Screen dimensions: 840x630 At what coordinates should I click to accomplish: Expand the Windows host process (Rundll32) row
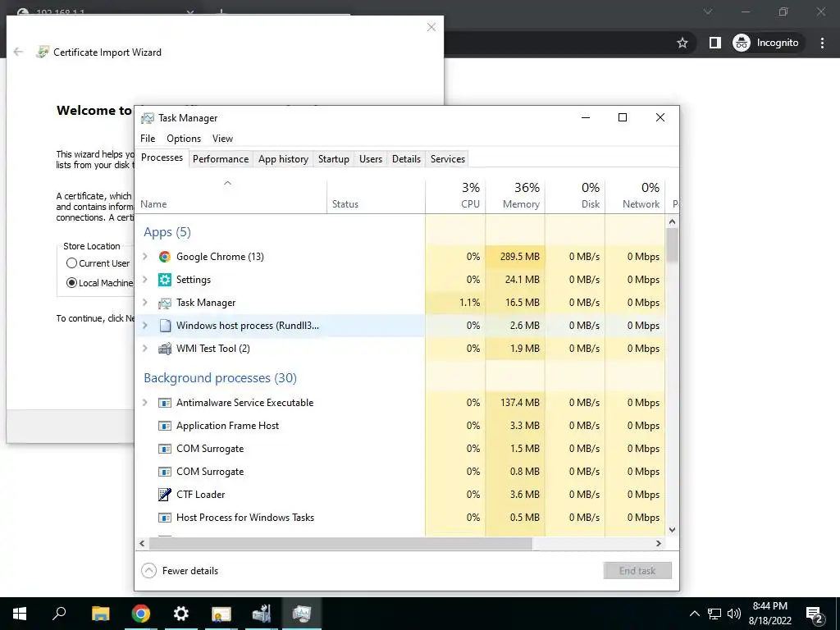(x=144, y=326)
